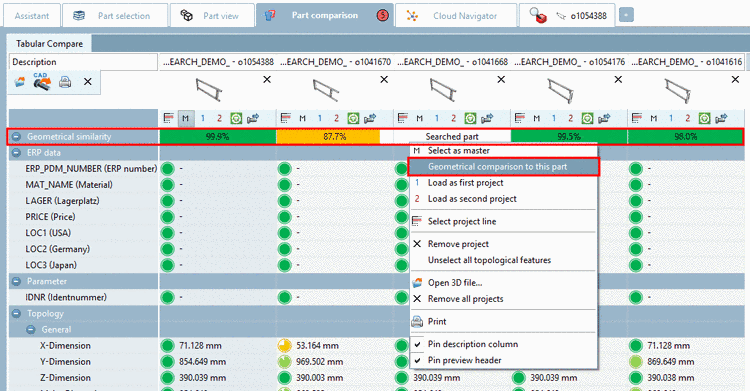Image resolution: width=750 pixels, height=391 pixels.
Task: Choose Select project line menu item
Action: tap(504, 221)
